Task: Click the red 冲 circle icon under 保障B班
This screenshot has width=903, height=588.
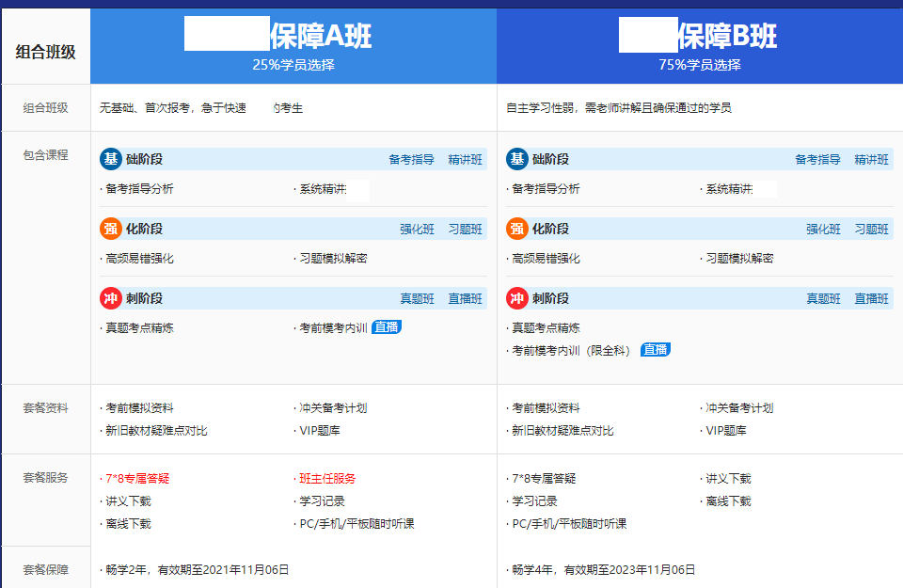Action: point(517,298)
